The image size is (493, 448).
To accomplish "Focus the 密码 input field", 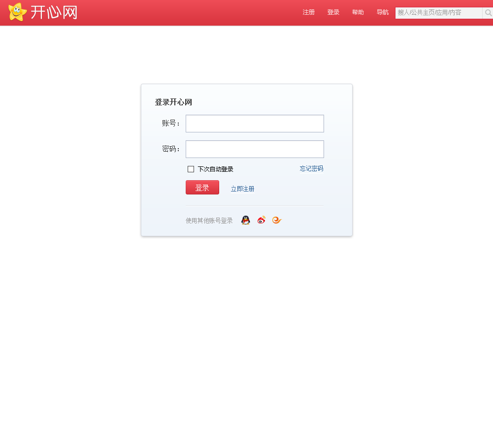I will (255, 149).
